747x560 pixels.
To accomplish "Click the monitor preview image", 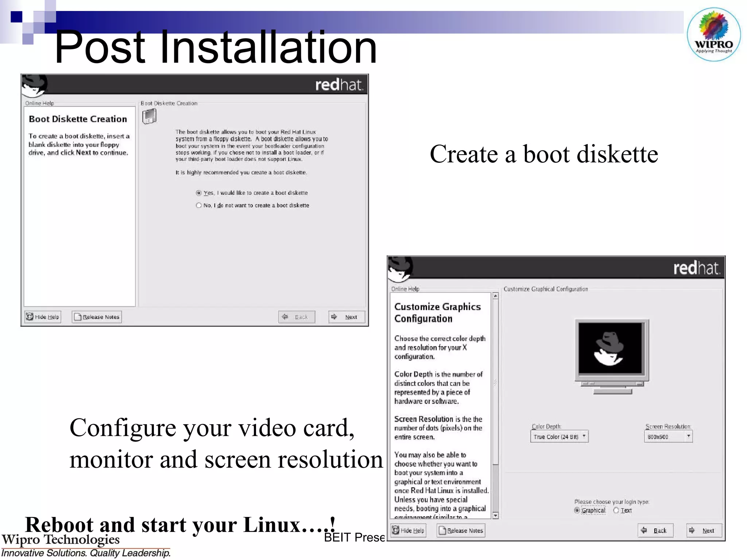I will coord(612,356).
